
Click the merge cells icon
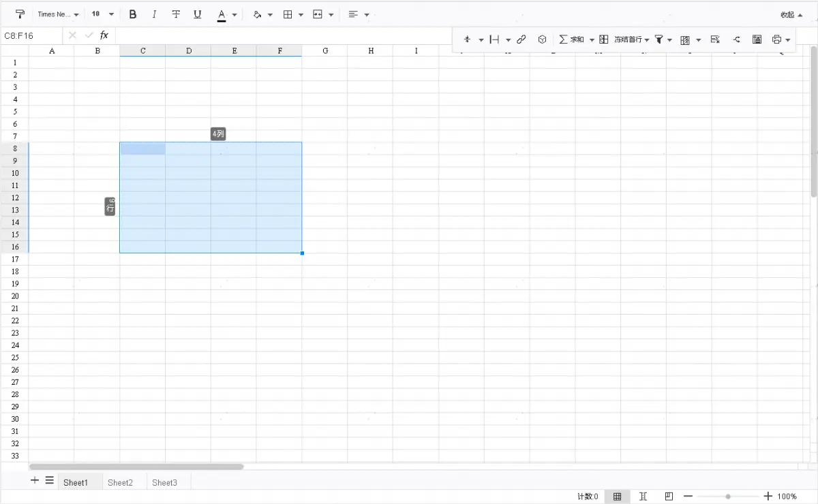pos(318,14)
